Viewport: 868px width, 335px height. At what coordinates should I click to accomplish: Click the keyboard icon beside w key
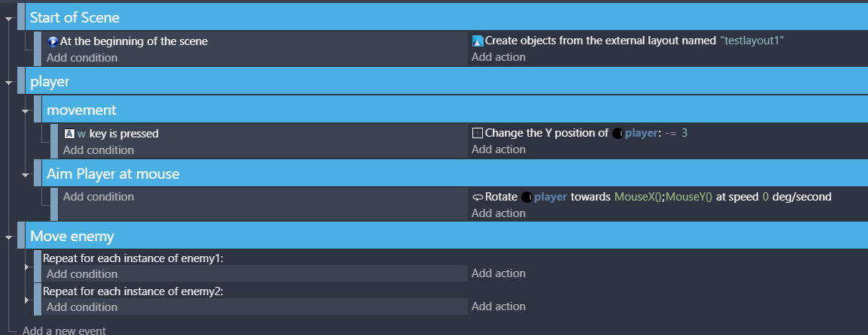pyautogui.click(x=69, y=134)
